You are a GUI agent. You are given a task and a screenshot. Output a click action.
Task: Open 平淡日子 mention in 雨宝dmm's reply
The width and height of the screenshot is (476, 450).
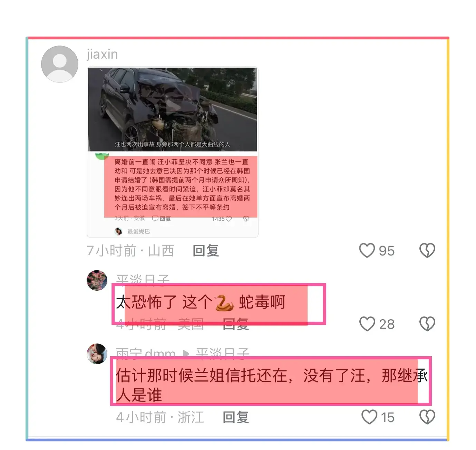[x=223, y=353]
